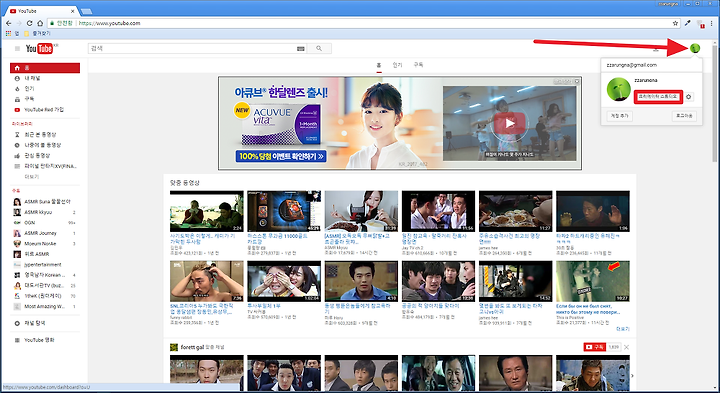Open the eyedropper extension icon
Viewport: 720px width, 393px height.
tap(687, 23)
